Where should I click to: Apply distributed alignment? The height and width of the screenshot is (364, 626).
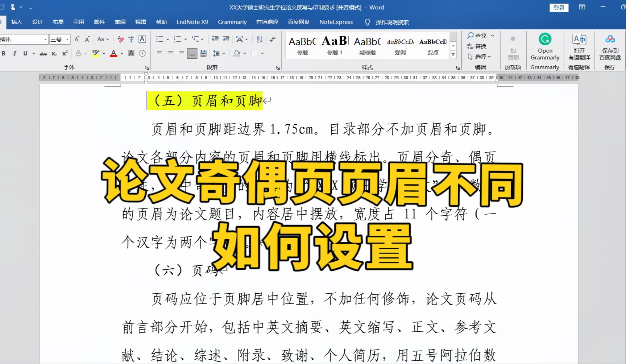[203, 54]
